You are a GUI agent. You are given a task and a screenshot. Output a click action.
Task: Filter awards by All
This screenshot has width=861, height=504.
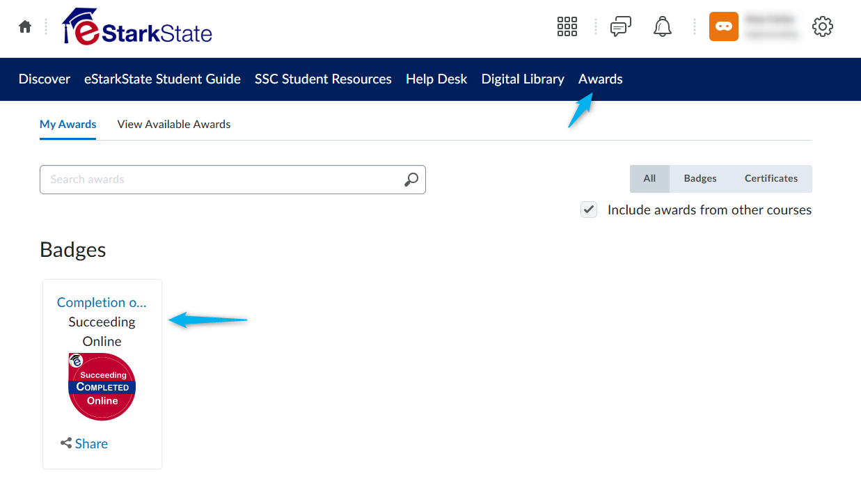click(x=649, y=179)
